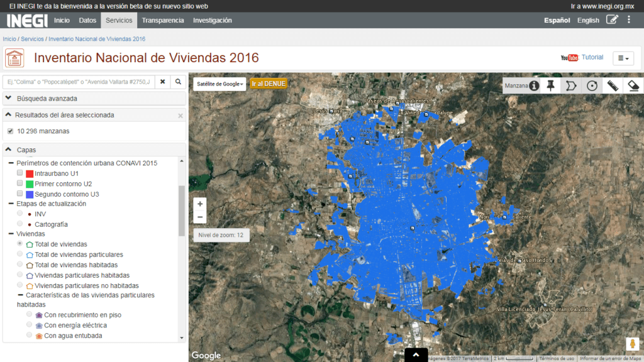Select the polygon selection tool
This screenshot has width=644, height=362.
pyautogui.click(x=571, y=85)
